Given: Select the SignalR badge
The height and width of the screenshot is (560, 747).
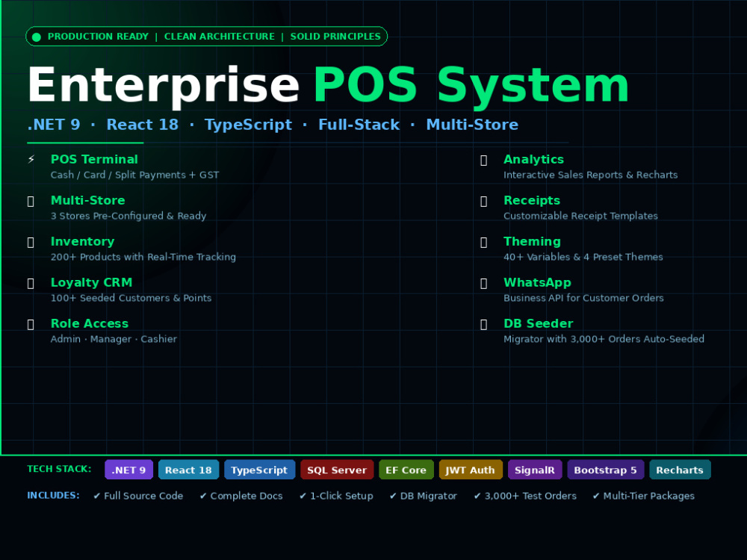Looking at the screenshot, I should coord(535,470).
